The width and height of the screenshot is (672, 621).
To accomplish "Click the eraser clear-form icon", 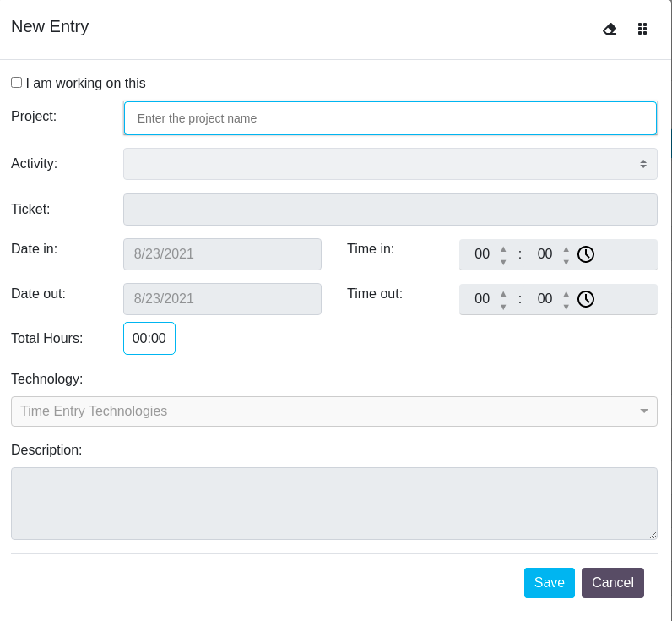I will pos(610,29).
